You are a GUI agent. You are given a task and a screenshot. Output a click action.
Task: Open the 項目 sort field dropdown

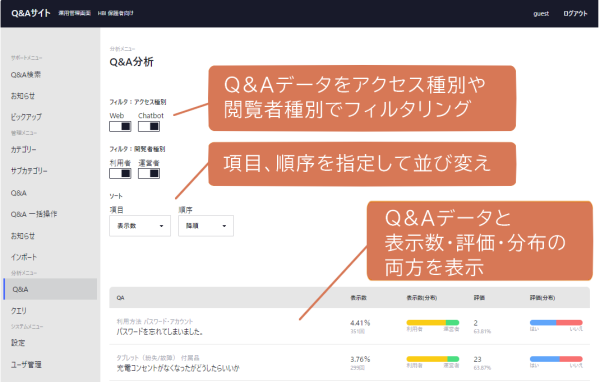(140, 226)
